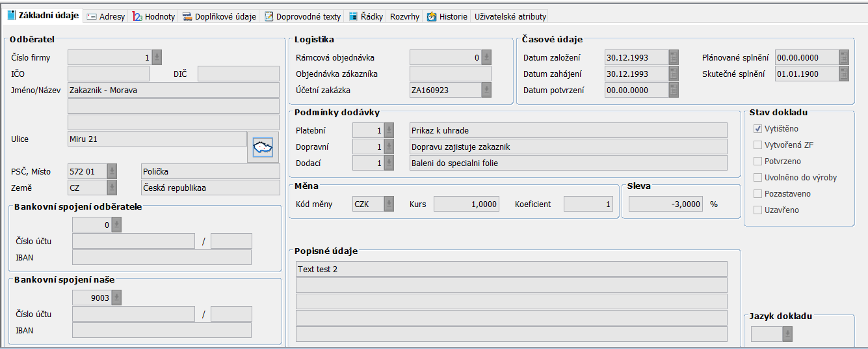The height and width of the screenshot is (349, 868).
Task: Open the Jazyk dokladu dropdown
Action: (787, 335)
